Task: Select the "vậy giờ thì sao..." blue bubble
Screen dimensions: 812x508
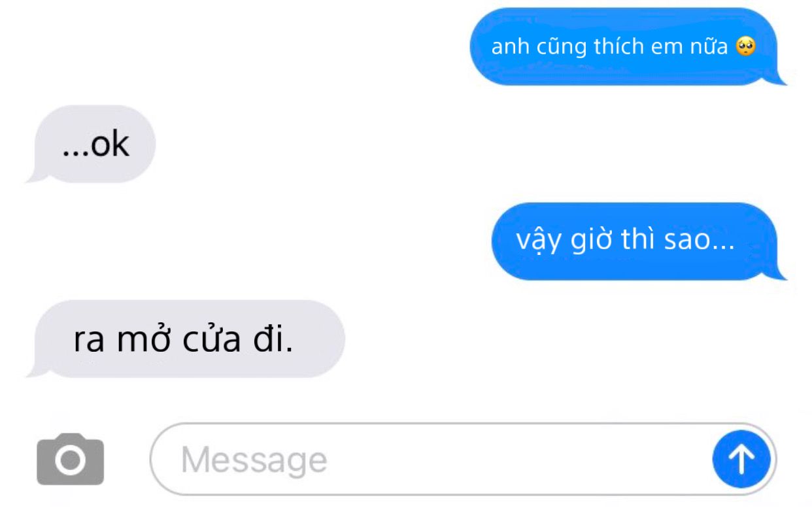Action: [x=637, y=241]
